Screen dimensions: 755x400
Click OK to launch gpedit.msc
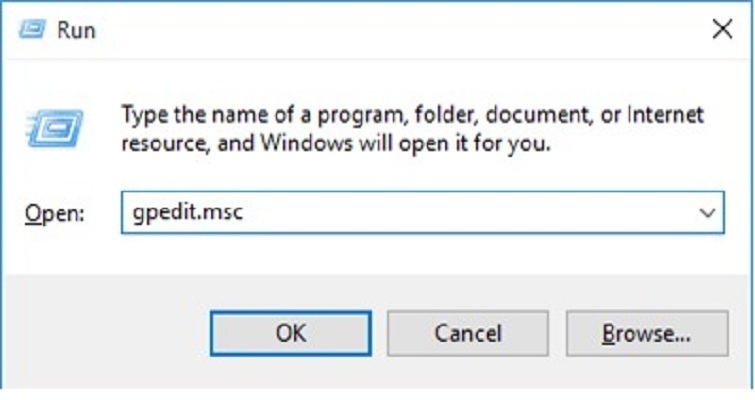[x=290, y=333]
